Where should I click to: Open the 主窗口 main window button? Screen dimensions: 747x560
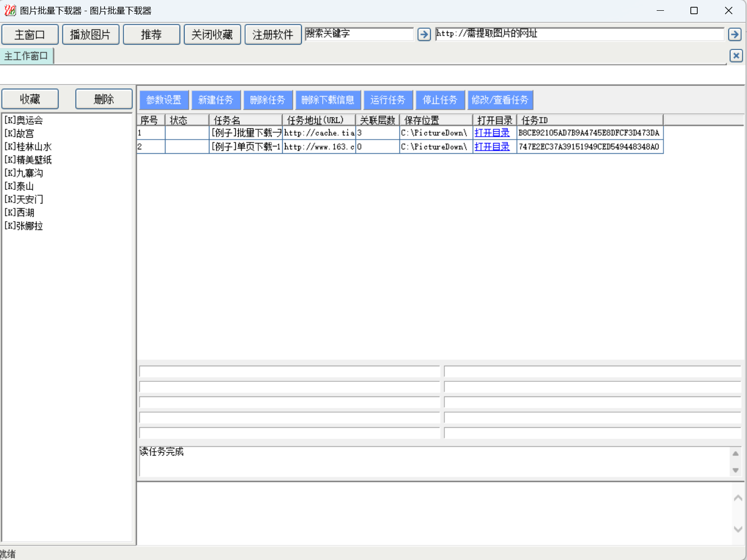pyautogui.click(x=30, y=35)
